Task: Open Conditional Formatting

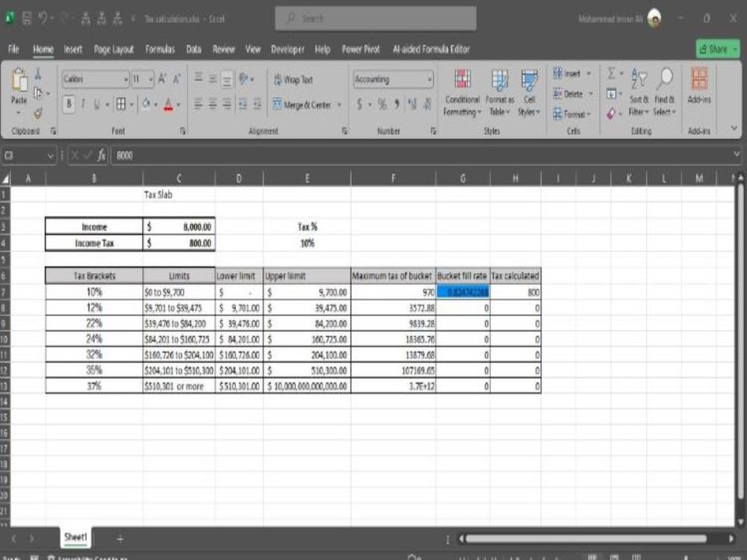Action: tap(462, 93)
